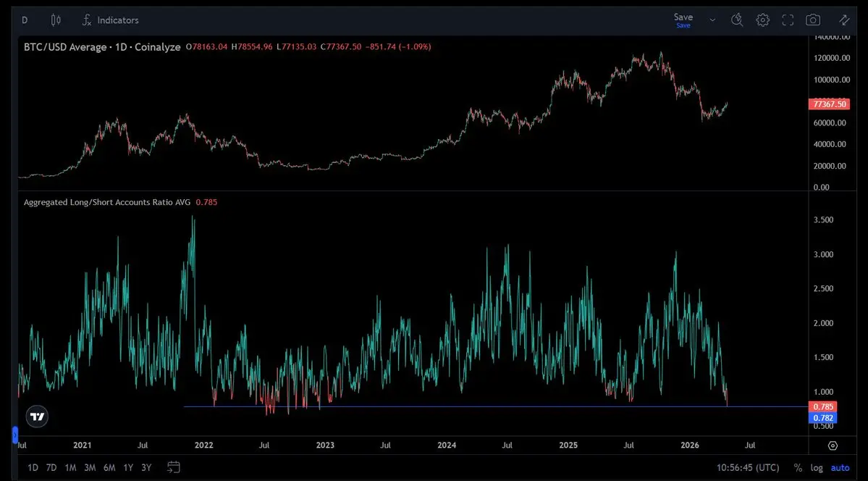Click the Aggregated Long/Short Accounts Ratio AVG legend

107,202
